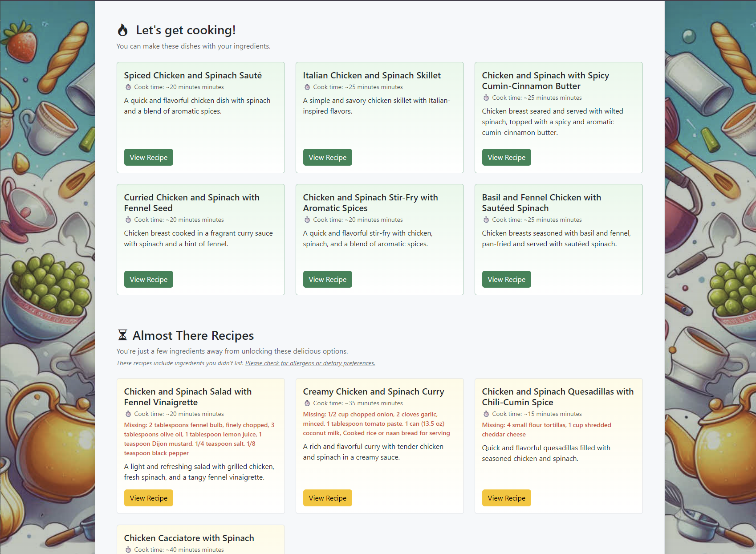Click the hourglass icon beside Almost There Recipes
The width and height of the screenshot is (756, 554).
tap(122, 335)
